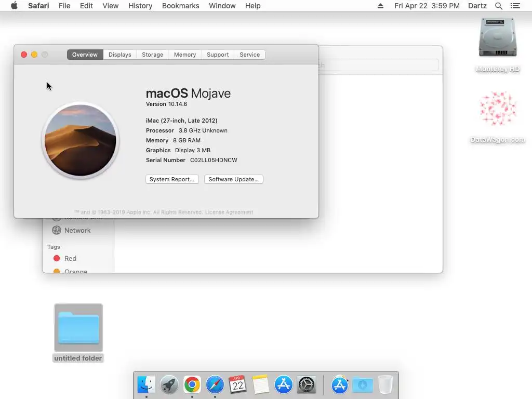Switch to the Support tab
Screen dimensions: 532x399
click(x=218, y=55)
